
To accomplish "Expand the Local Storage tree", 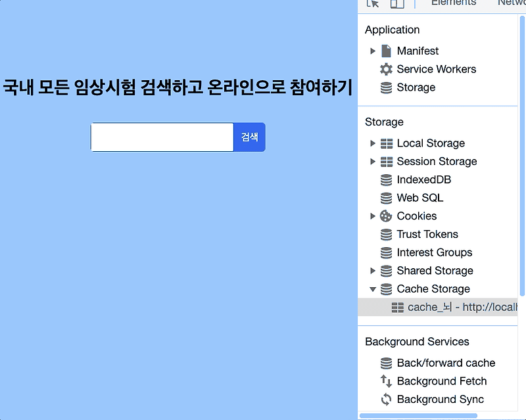I will pyautogui.click(x=373, y=143).
